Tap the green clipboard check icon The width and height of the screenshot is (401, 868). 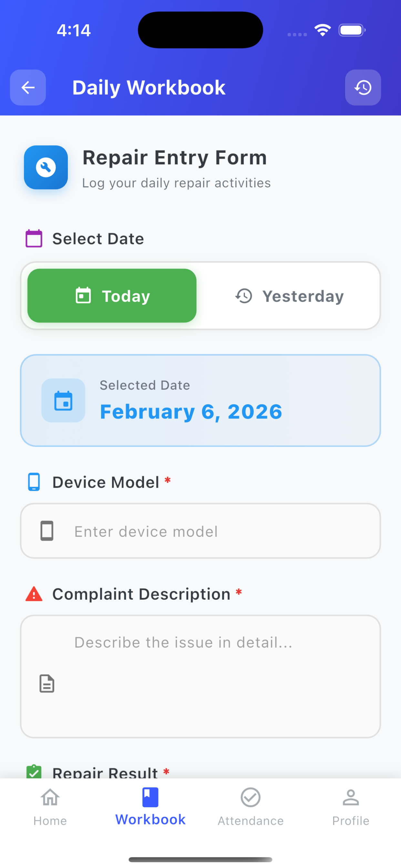[x=34, y=772]
